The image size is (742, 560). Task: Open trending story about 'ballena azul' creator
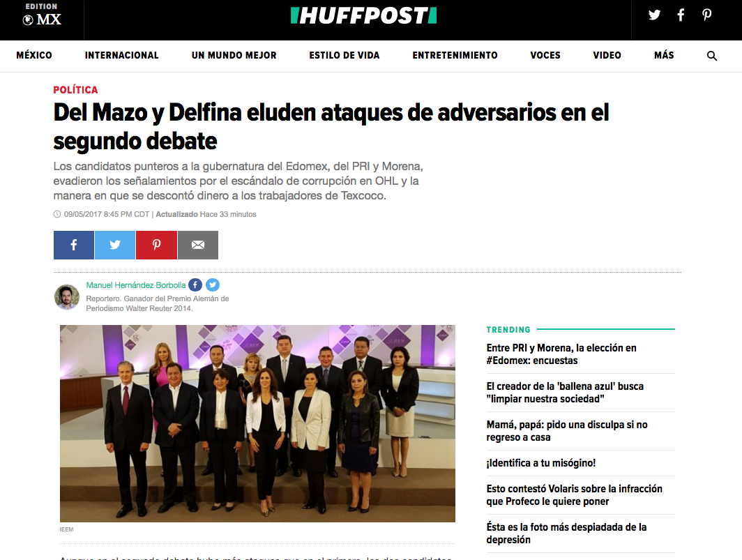pyautogui.click(x=565, y=393)
